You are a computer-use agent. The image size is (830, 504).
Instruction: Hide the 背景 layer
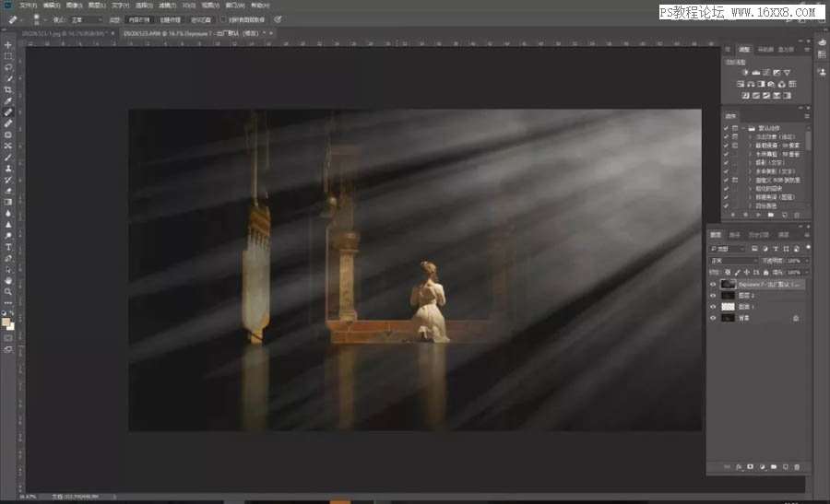[x=713, y=318]
